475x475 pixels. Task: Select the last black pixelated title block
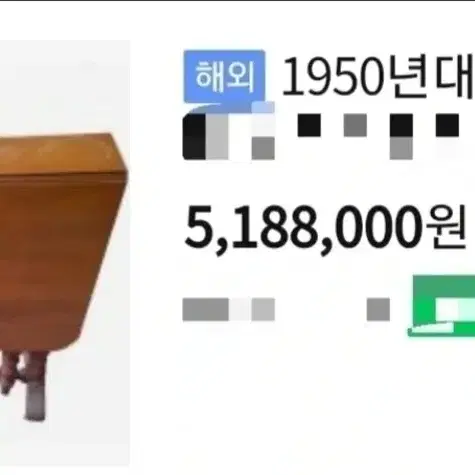tap(447, 125)
